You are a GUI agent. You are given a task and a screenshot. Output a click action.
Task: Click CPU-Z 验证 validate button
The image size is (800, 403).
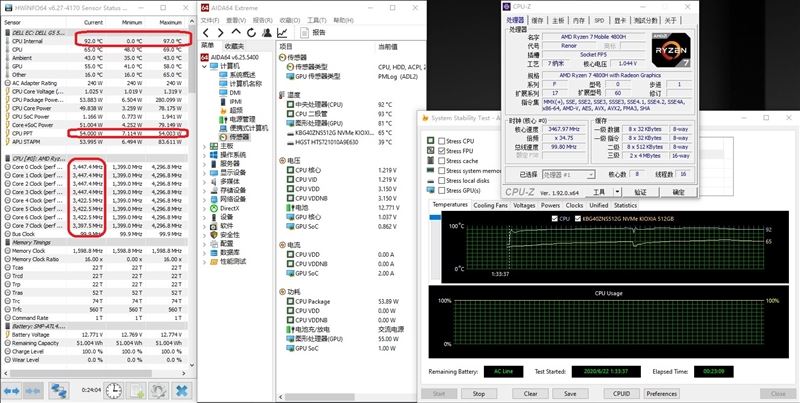(640, 192)
